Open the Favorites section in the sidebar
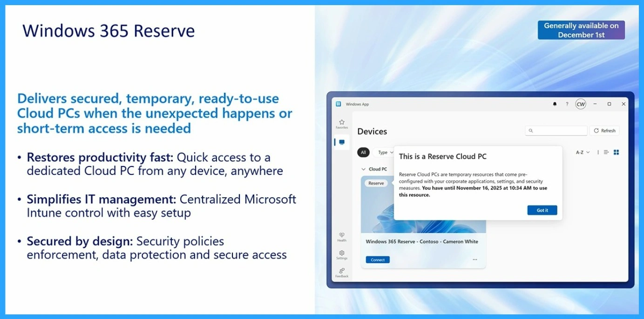Image resolution: width=644 pixels, height=319 pixels. (341, 122)
